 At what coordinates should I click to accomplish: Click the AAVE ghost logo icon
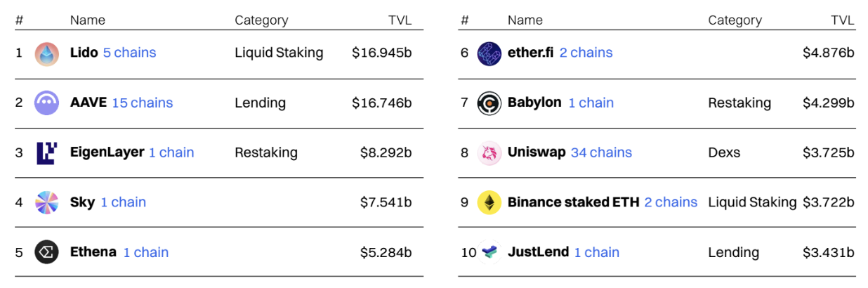[x=47, y=103]
